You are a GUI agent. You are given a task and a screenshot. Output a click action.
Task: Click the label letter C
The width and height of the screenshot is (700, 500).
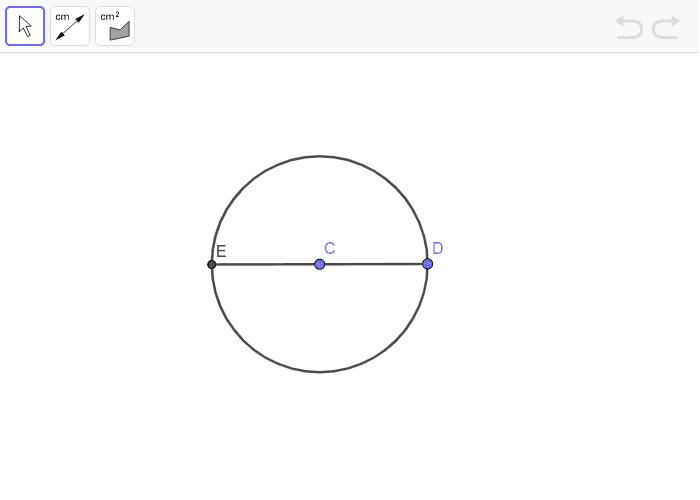coord(329,248)
